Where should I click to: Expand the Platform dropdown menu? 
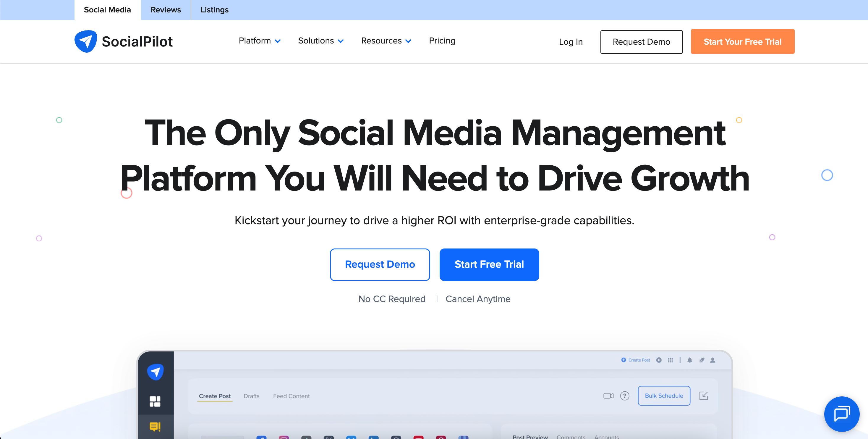pos(260,41)
